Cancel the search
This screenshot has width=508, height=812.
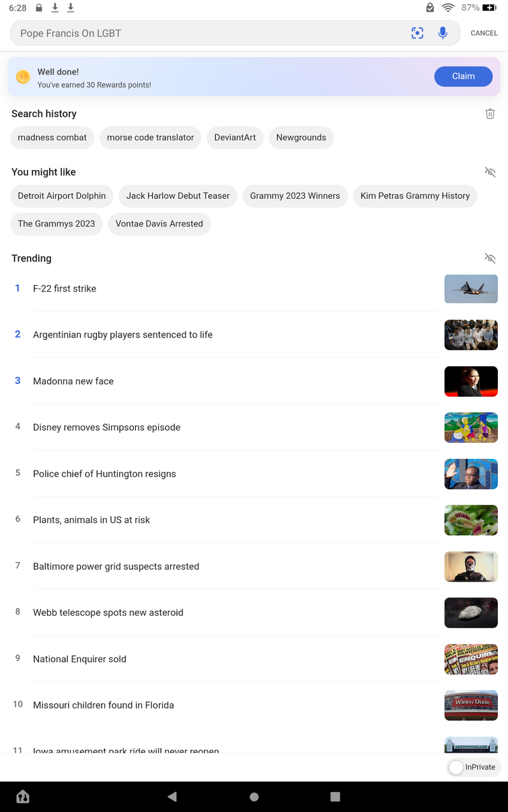(484, 33)
